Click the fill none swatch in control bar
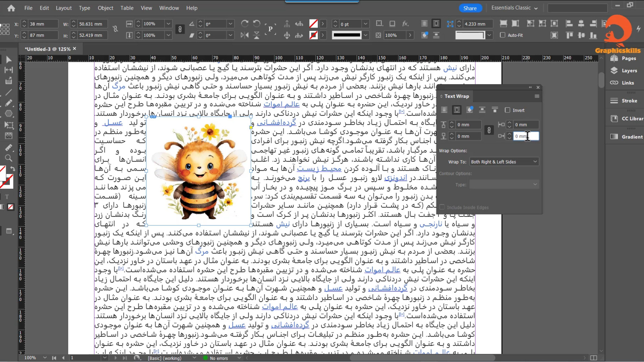 [x=313, y=24]
